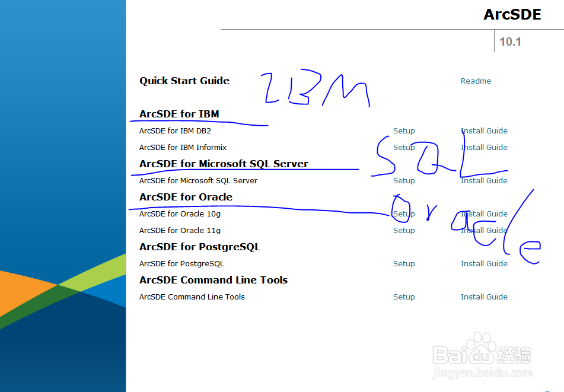Screen dimensions: 564x392
Task: Select the ArcSDE for IBM DB2 row text
Action: (x=175, y=131)
